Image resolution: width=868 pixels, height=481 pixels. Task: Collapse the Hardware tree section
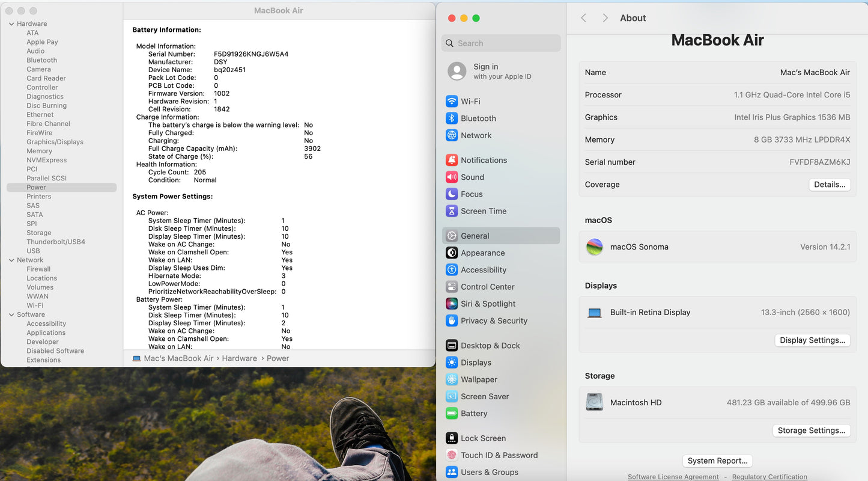click(x=11, y=24)
